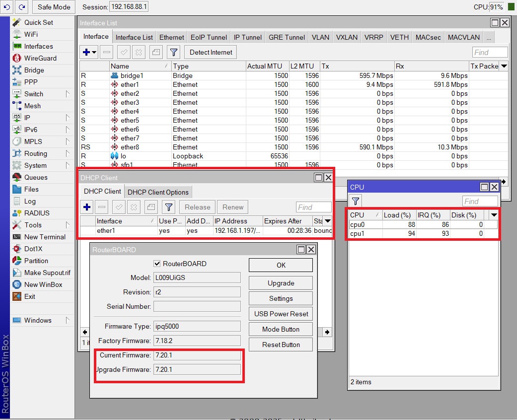The height and width of the screenshot is (420, 517).
Task: Open column dropdown in CPU table header
Action: (x=494, y=215)
